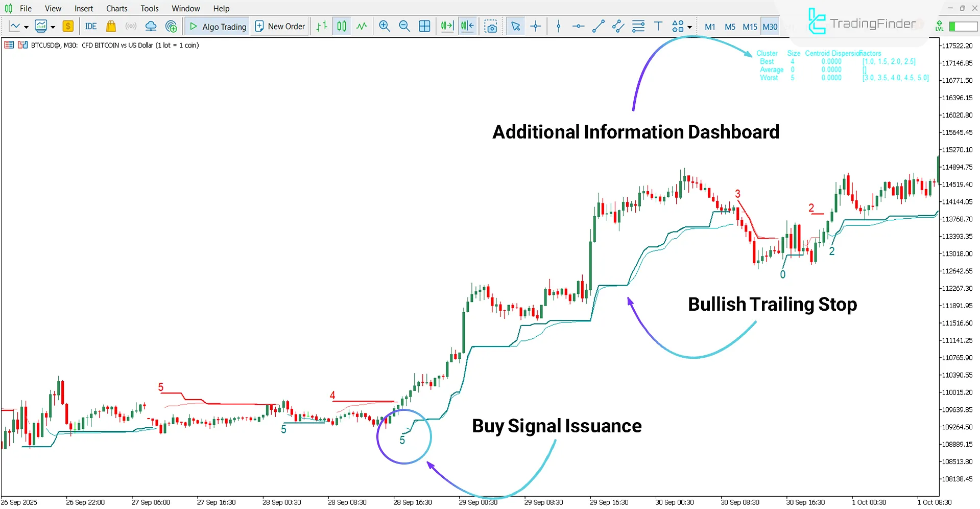This screenshot has height=509, width=980.
Task: Open the Charts menu
Action: (116, 8)
